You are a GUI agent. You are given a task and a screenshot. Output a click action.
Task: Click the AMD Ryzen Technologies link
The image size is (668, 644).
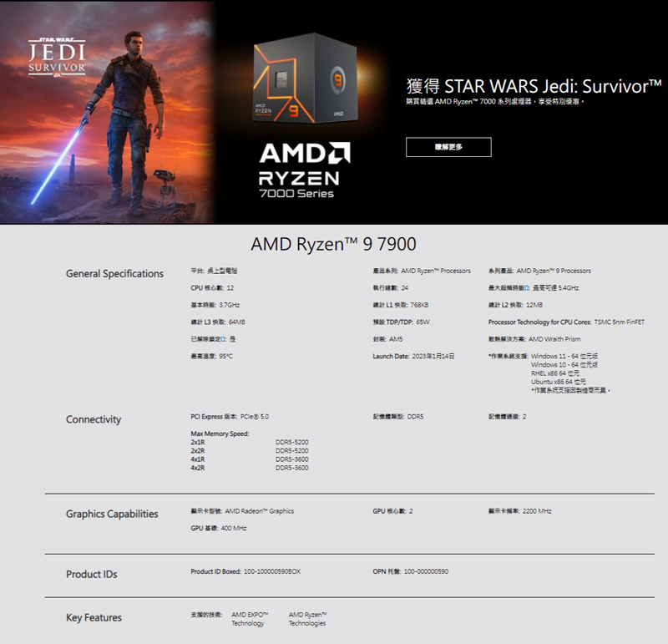tap(307, 619)
